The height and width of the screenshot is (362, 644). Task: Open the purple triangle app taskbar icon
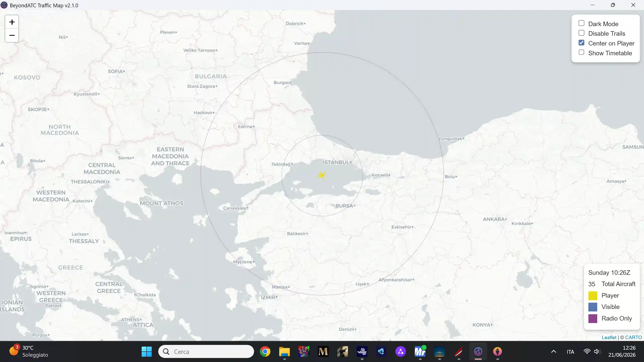click(401, 351)
